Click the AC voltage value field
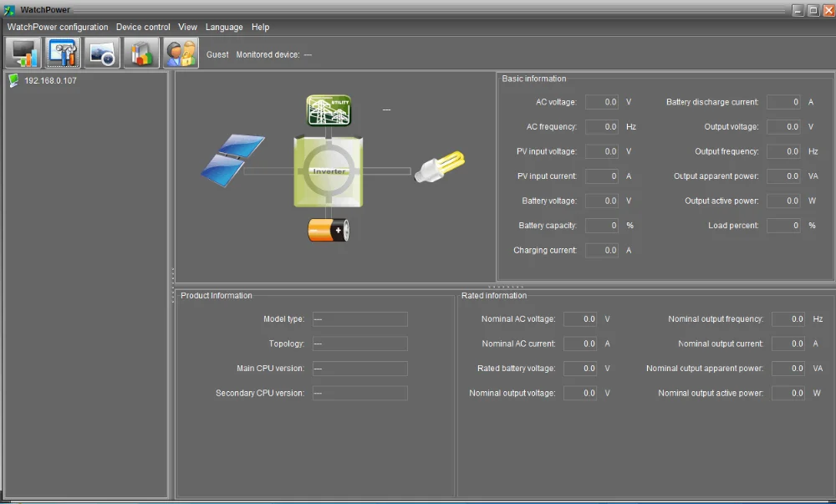 click(602, 102)
